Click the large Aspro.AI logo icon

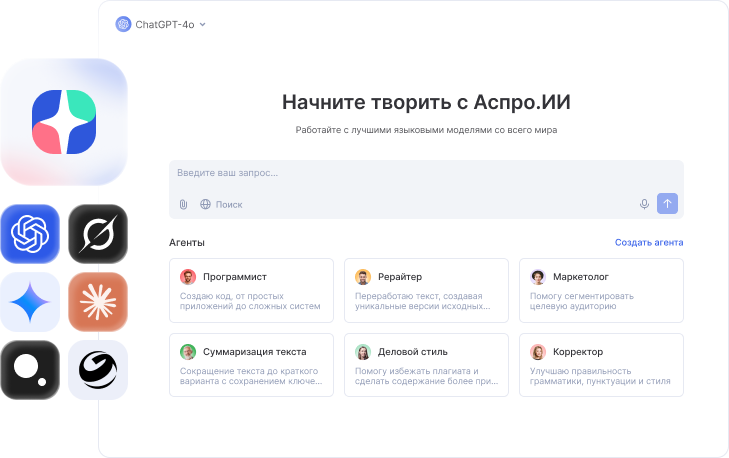[63, 121]
